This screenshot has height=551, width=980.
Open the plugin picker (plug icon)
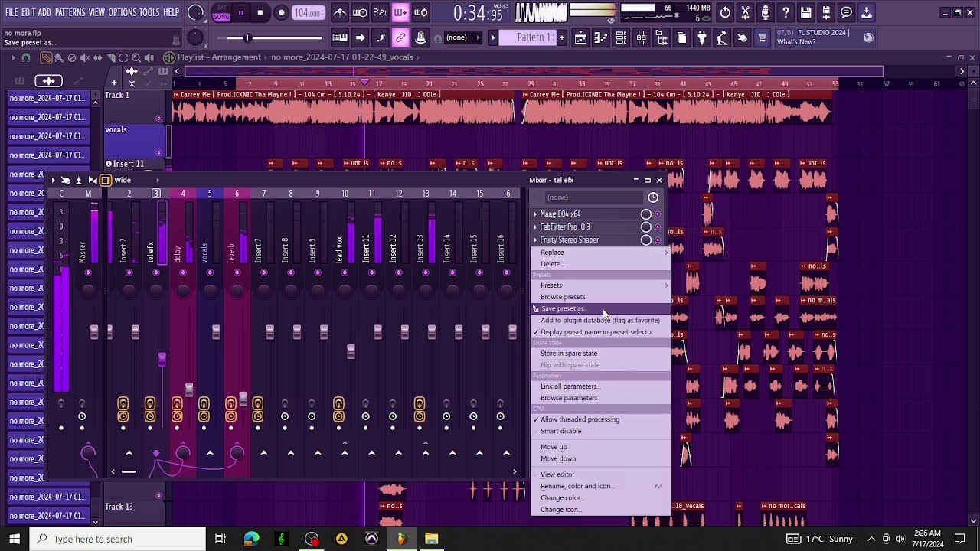(x=702, y=37)
